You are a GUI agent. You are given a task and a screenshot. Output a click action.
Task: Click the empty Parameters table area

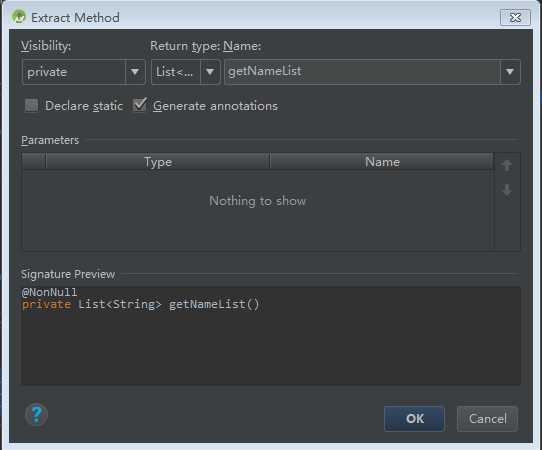[258, 209]
